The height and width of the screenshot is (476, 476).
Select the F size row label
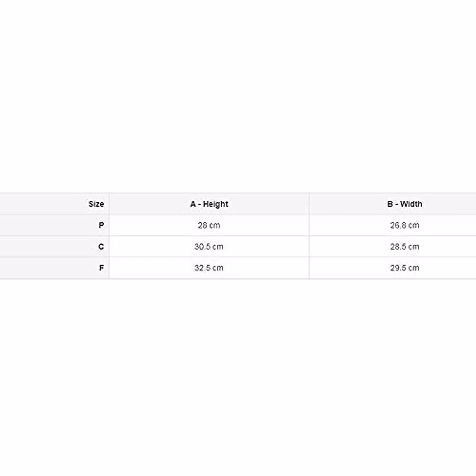[102, 268]
